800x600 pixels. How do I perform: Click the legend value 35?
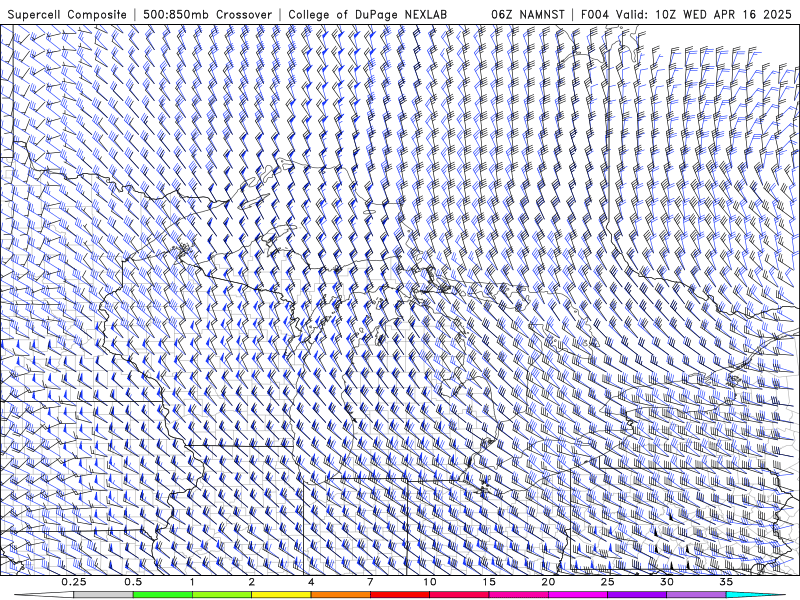(x=726, y=582)
